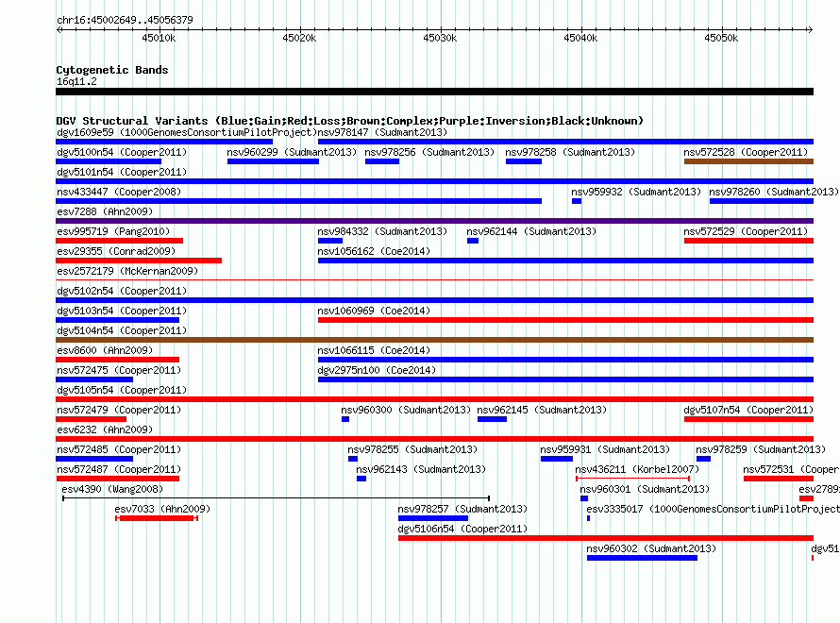Click the esv7033 (Ahn2009) variant label
The height and width of the screenshot is (623, 840).
click(x=163, y=509)
